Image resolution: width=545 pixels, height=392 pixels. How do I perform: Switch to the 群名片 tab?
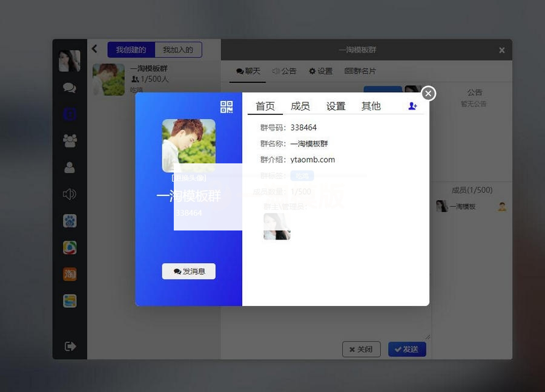[x=362, y=71]
